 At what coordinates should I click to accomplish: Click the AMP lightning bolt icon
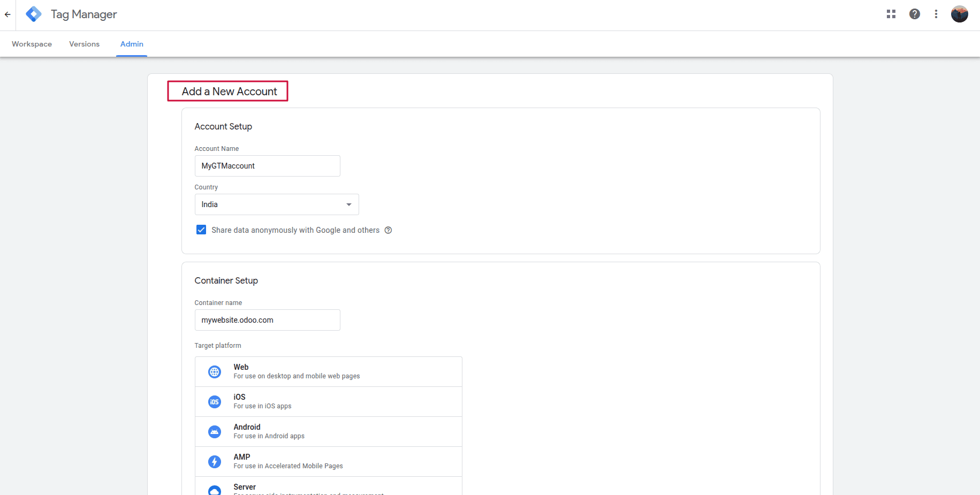coord(215,462)
